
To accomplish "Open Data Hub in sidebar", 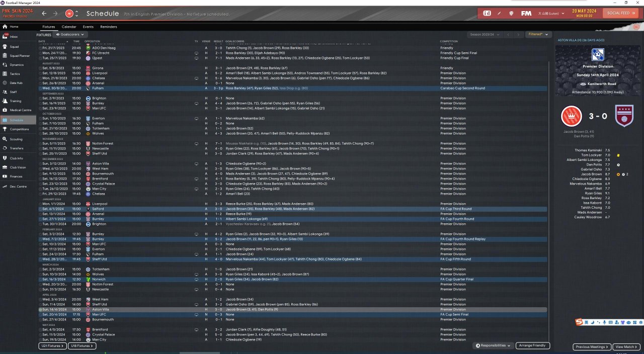I will 18,83.
